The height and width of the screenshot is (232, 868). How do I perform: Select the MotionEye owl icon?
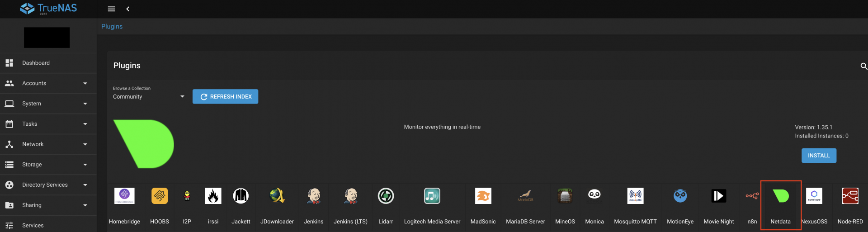point(680,196)
